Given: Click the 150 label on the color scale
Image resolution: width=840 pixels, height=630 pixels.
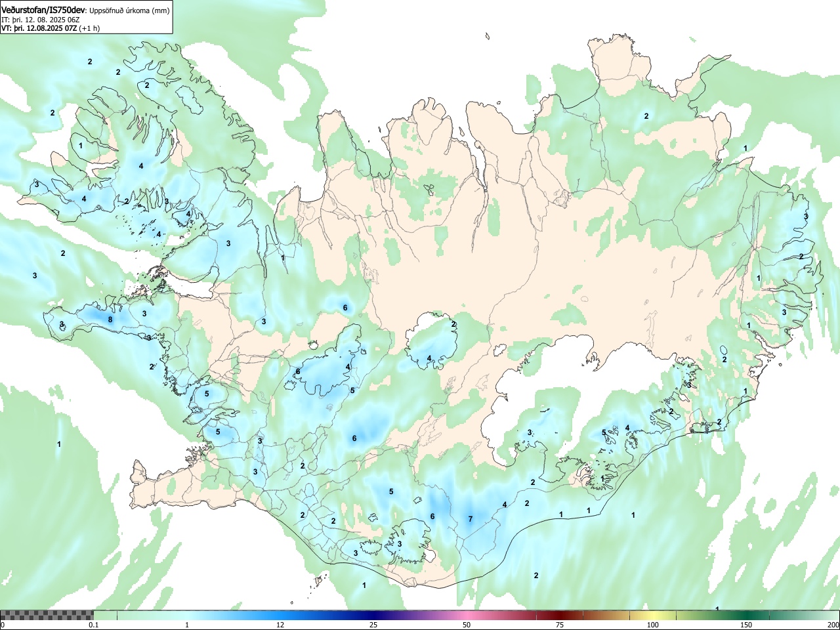Looking at the screenshot, I should (746, 625).
